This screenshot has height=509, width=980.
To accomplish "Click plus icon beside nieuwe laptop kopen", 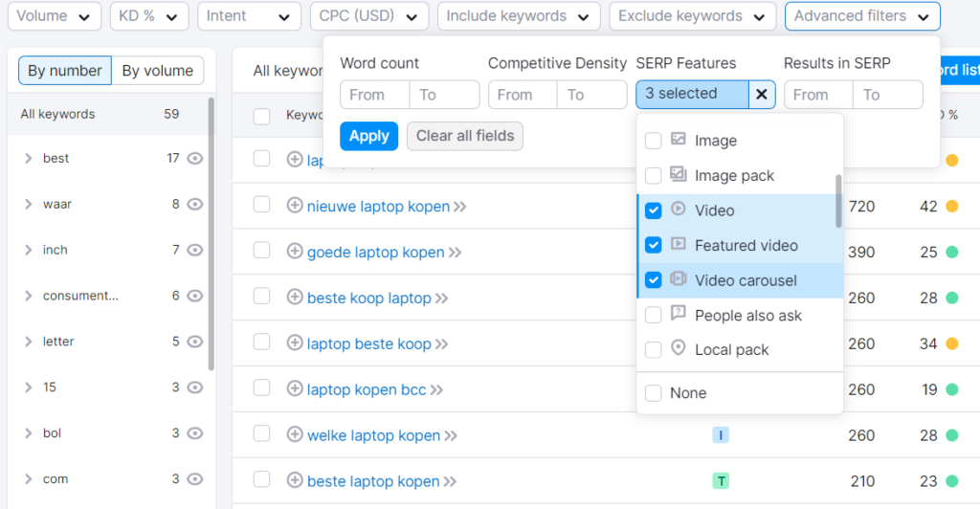I will coord(295,206).
